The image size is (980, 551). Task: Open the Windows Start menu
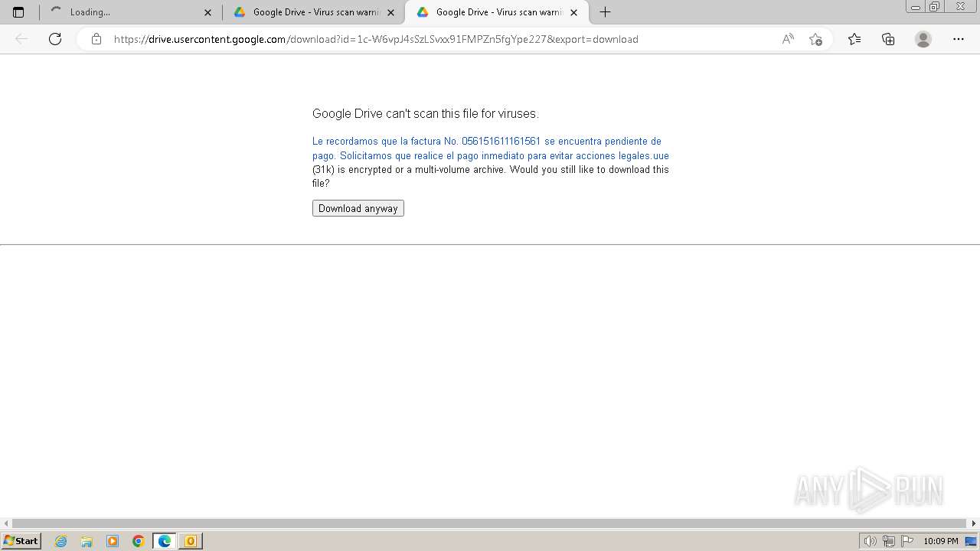(x=21, y=541)
